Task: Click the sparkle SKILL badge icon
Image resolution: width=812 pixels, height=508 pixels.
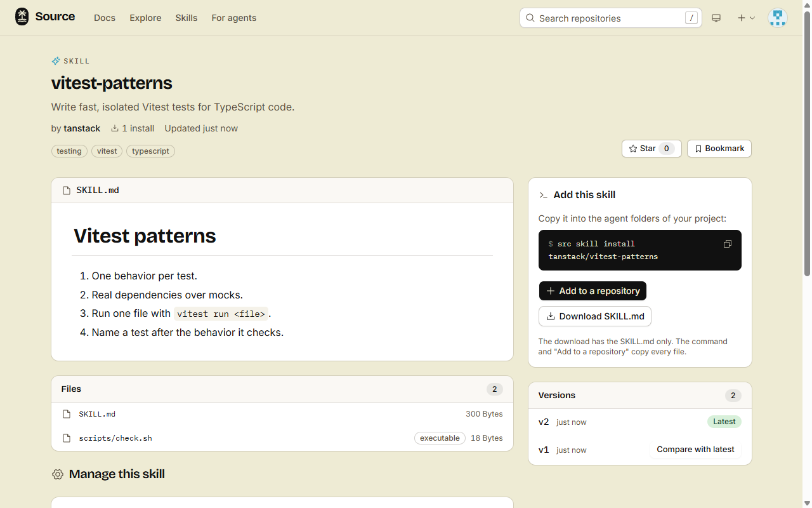Action: click(x=56, y=61)
